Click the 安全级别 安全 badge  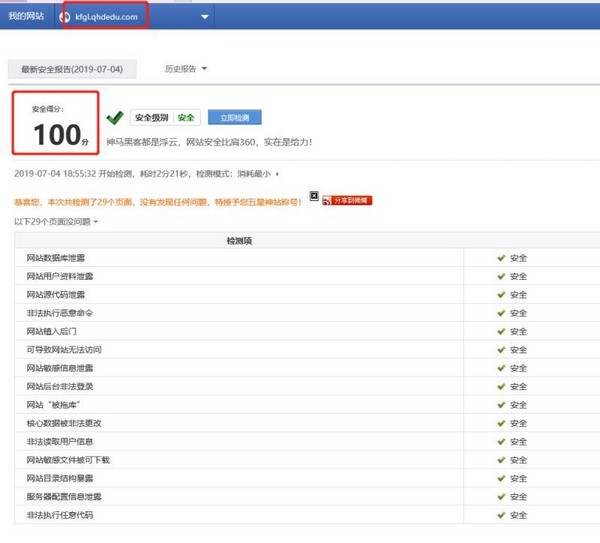click(x=165, y=117)
